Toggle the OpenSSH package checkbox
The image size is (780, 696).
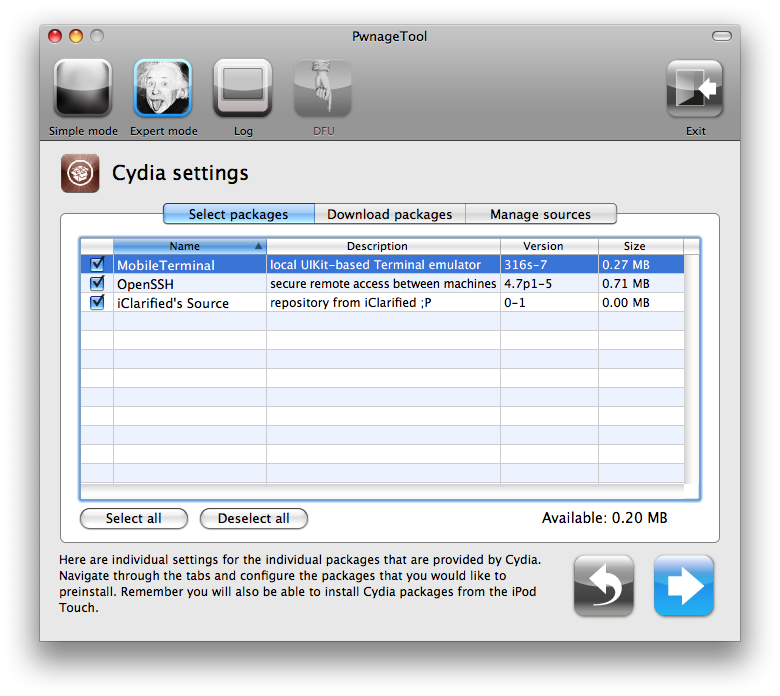97,284
